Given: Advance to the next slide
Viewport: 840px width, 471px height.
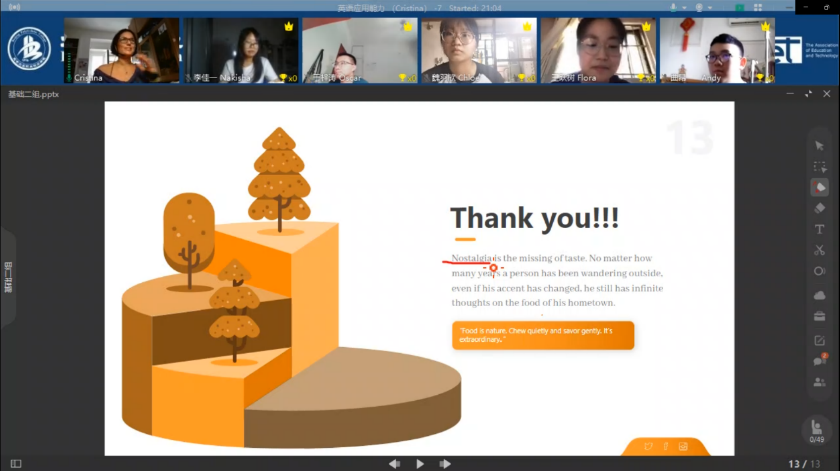Looking at the screenshot, I should point(445,464).
